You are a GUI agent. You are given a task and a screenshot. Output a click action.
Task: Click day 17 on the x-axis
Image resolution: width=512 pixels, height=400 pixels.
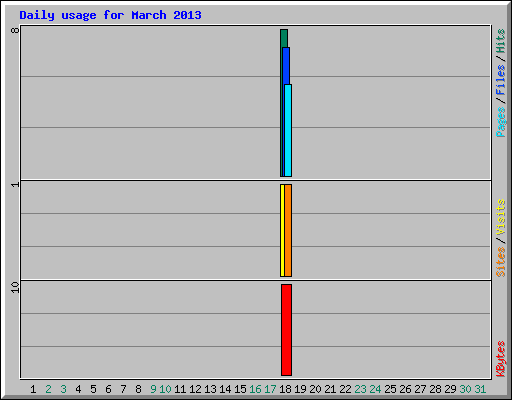(270, 389)
